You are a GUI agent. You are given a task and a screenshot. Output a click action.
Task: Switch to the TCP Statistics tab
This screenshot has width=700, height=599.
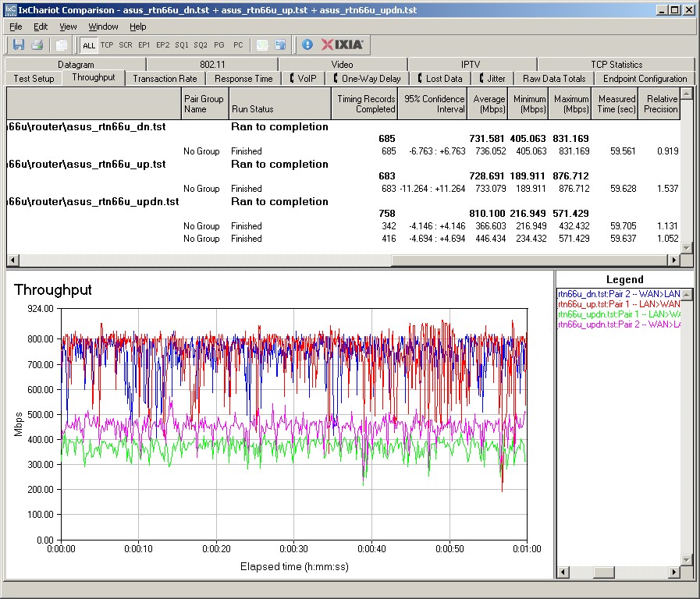(x=616, y=65)
